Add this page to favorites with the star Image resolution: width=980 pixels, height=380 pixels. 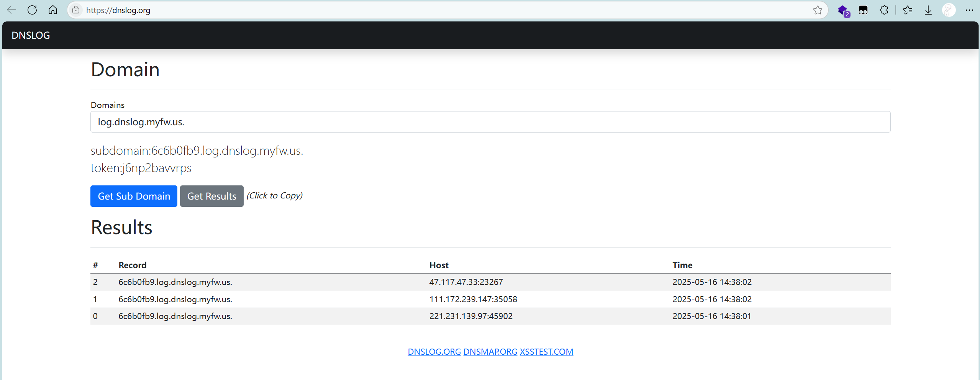818,10
